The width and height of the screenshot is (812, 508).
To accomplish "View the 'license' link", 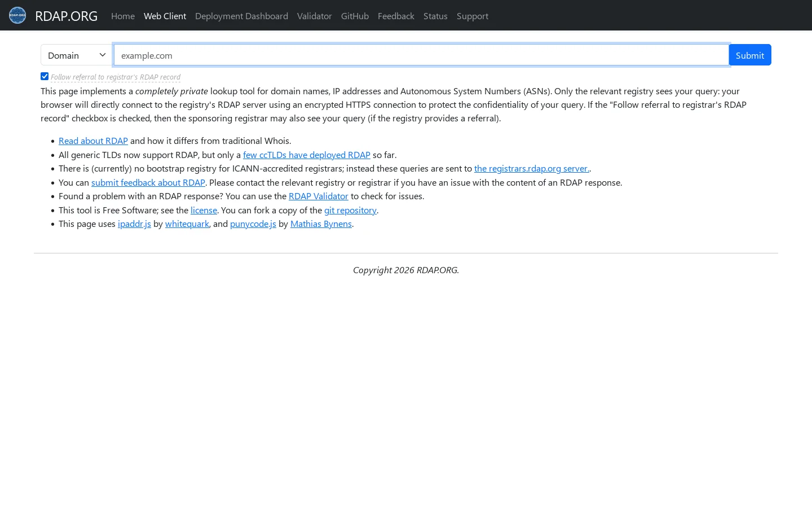I will (x=204, y=210).
